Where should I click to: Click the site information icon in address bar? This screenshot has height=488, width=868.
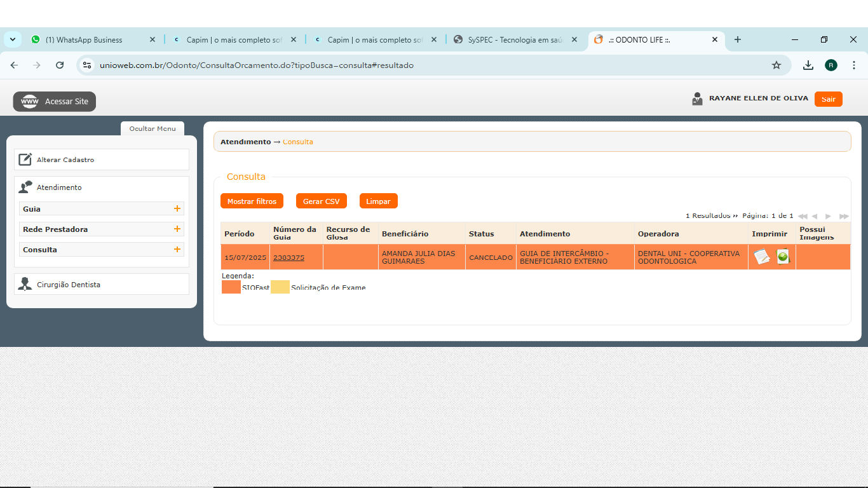point(88,65)
